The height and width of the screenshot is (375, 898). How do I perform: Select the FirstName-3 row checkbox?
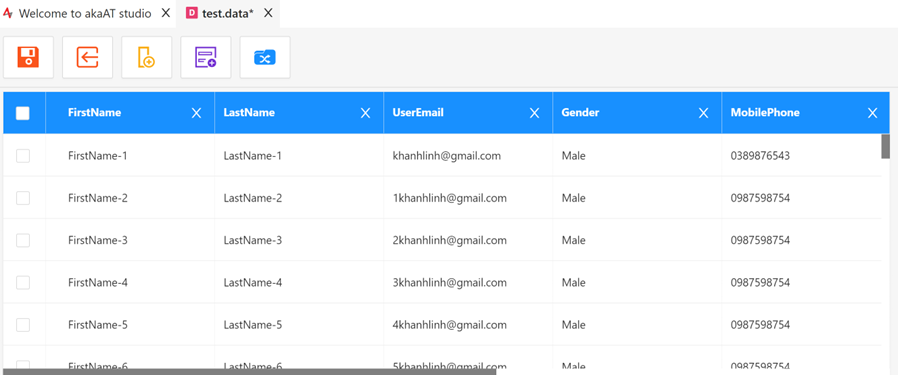pos(23,240)
